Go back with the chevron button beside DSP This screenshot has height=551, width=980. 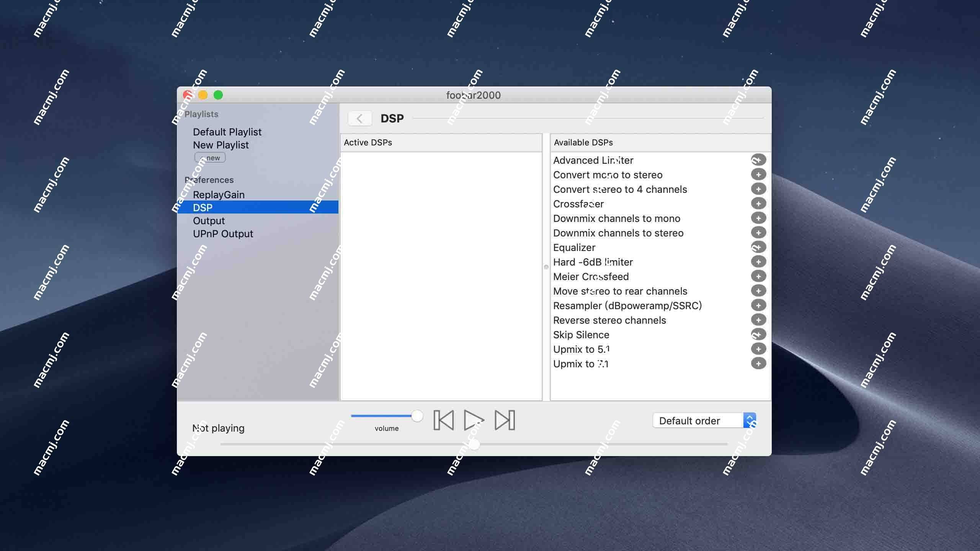[359, 119]
